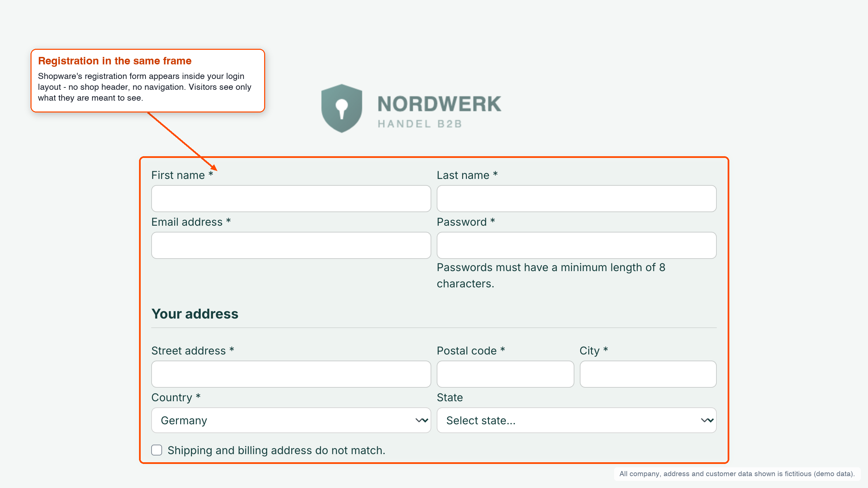Tick the shipping and billing mismatch checkbox
Viewport: 868px width, 488px height.
tap(157, 450)
